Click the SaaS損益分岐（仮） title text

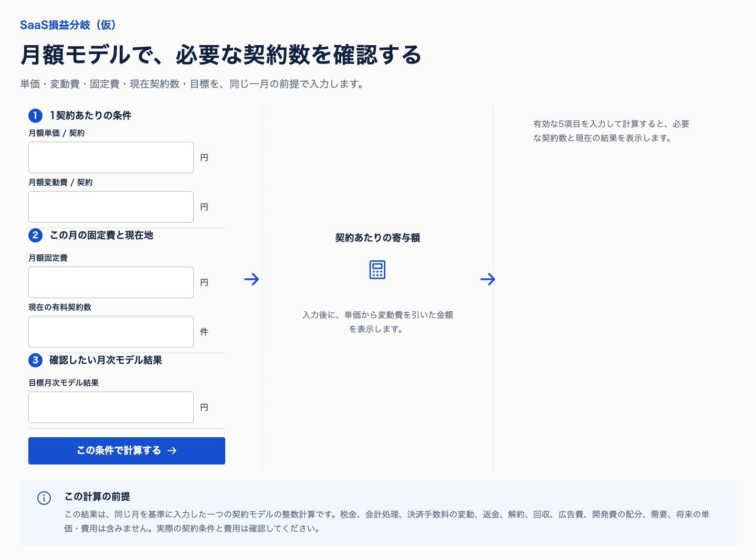(68, 25)
